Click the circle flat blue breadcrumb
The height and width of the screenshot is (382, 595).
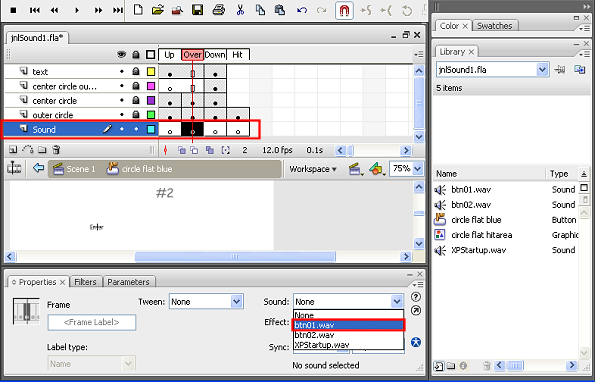[139, 169]
